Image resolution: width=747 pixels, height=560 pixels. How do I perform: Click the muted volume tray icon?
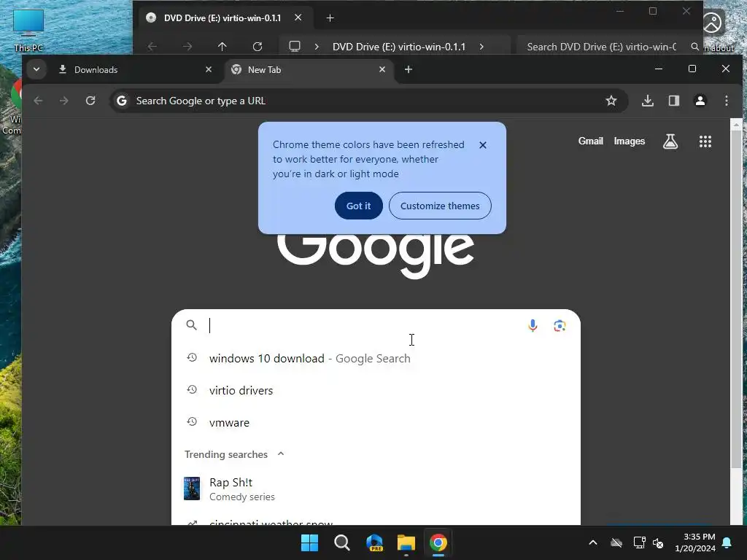(659, 542)
